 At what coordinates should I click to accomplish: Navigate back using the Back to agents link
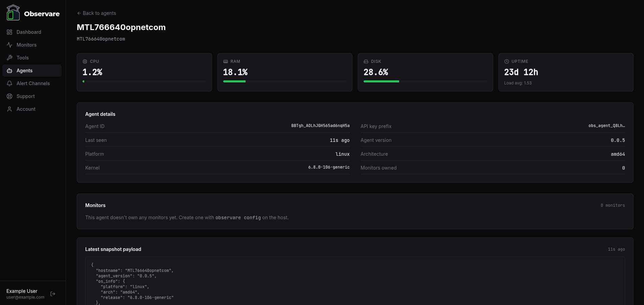click(96, 13)
